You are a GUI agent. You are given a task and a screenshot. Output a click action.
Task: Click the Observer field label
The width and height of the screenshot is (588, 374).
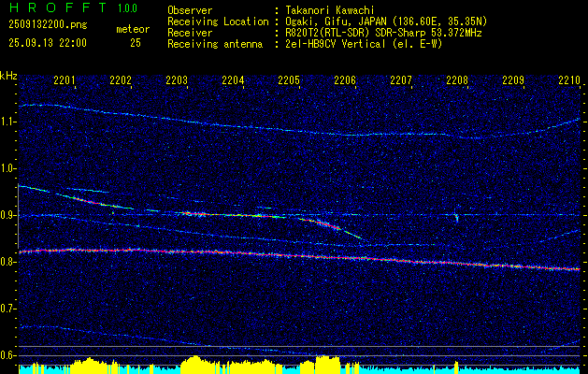pos(190,10)
